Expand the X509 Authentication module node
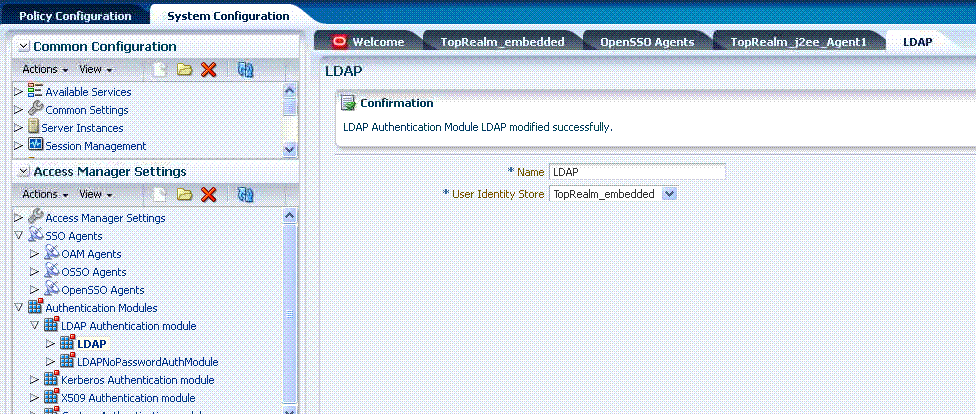976x414 pixels. point(35,398)
